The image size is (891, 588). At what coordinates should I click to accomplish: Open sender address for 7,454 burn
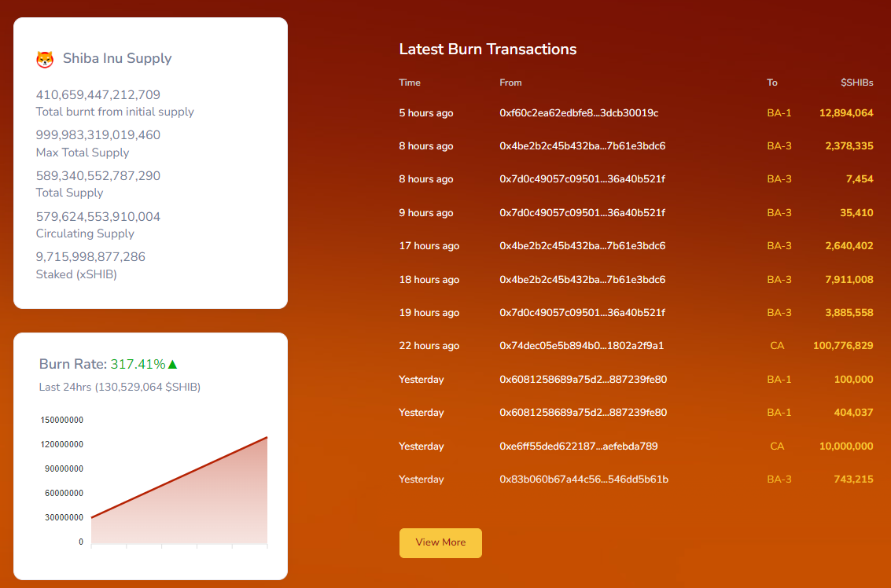click(x=583, y=179)
